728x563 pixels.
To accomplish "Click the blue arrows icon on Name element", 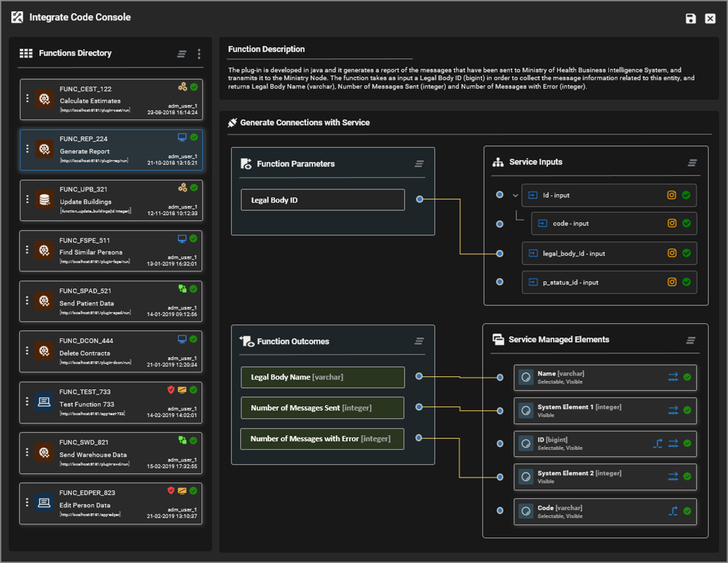I will (673, 377).
